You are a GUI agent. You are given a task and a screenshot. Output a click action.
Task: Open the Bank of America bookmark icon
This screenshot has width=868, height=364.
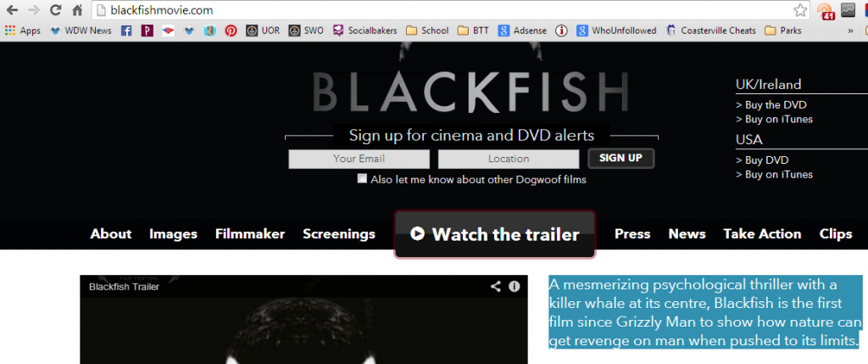[169, 31]
